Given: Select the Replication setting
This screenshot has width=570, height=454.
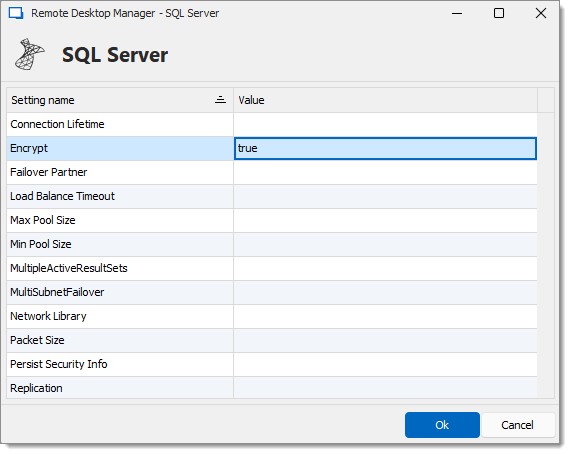Looking at the screenshot, I should [x=120, y=387].
